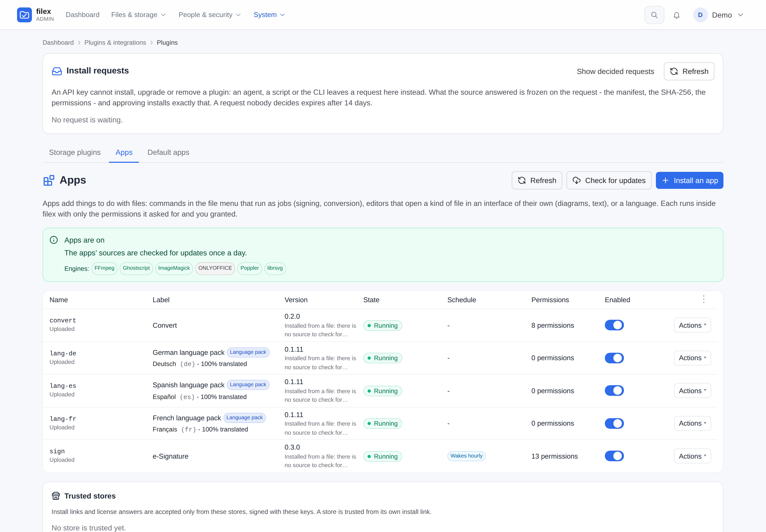Click the ONLYOFFICE engine chip

[x=215, y=268]
